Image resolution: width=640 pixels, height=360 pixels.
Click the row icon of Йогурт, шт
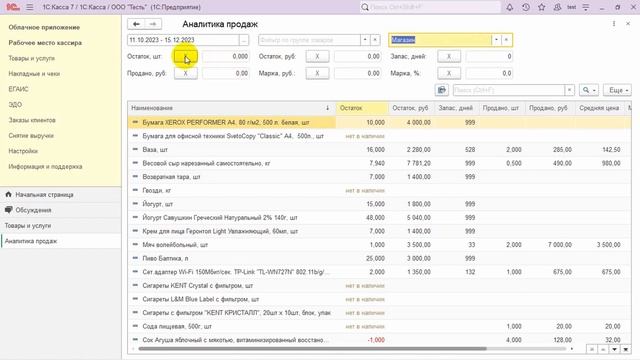click(135, 204)
